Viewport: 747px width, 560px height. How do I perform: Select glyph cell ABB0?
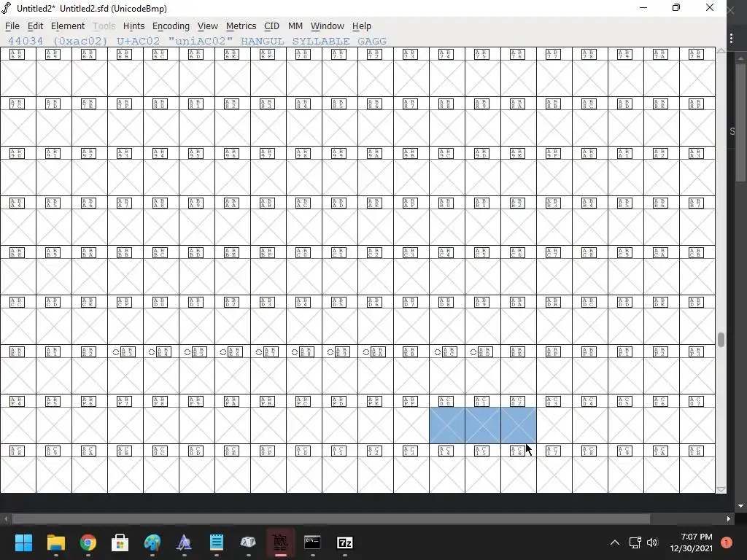[x=447, y=227]
